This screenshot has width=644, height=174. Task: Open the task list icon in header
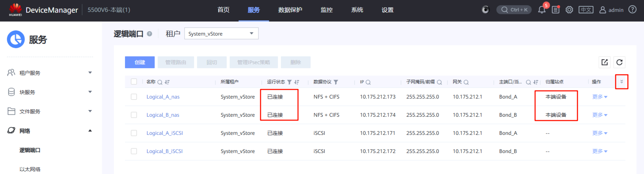(555, 10)
